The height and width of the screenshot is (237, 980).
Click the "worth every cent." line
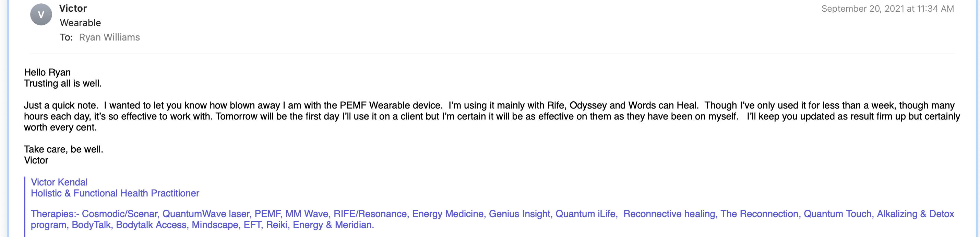tap(60, 127)
